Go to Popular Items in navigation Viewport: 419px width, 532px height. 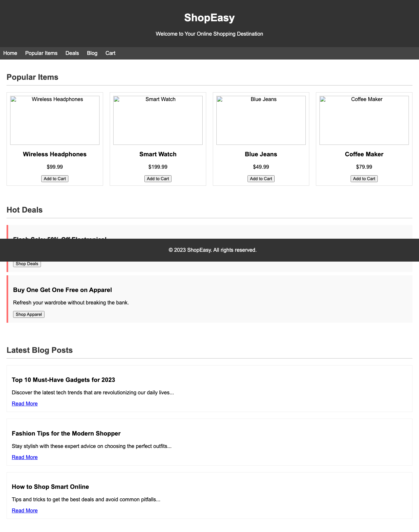click(x=41, y=53)
